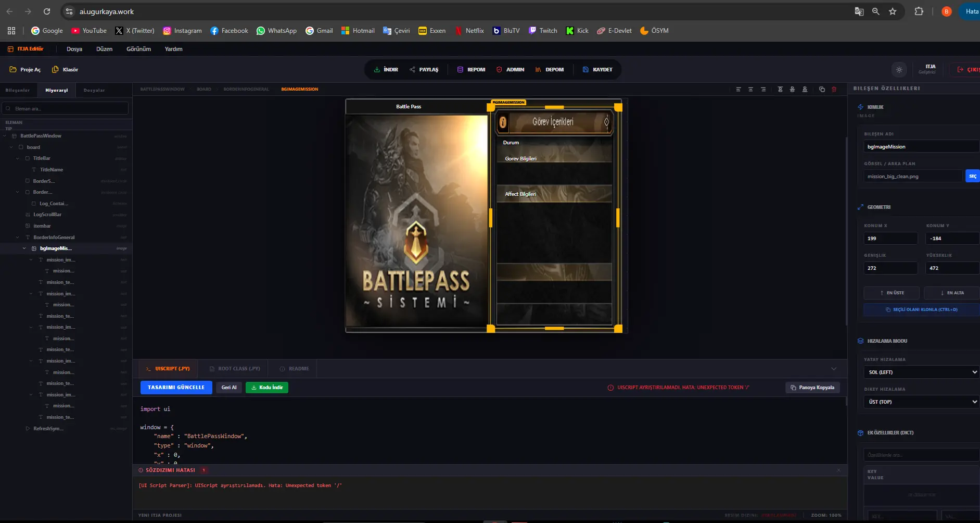Viewport: 980px width, 523px height.
Task: Click the Kodu İndir button
Action: [x=267, y=388]
